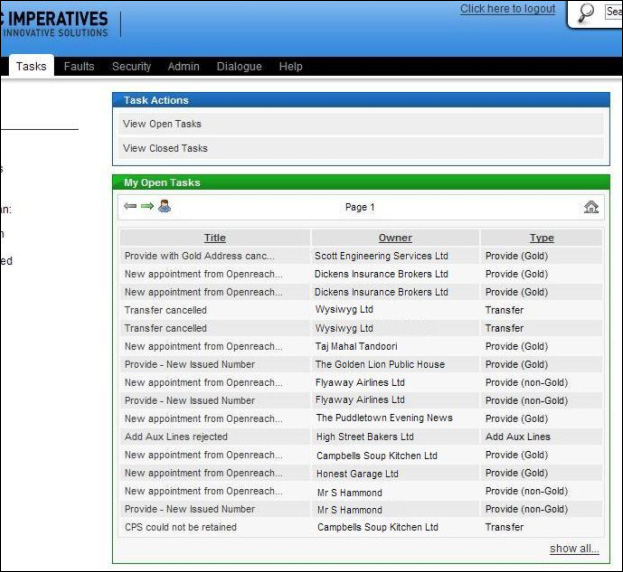This screenshot has width=623, height=572.
Task: Sort tasks by the Type column header
Action: [x=541, y=238]
